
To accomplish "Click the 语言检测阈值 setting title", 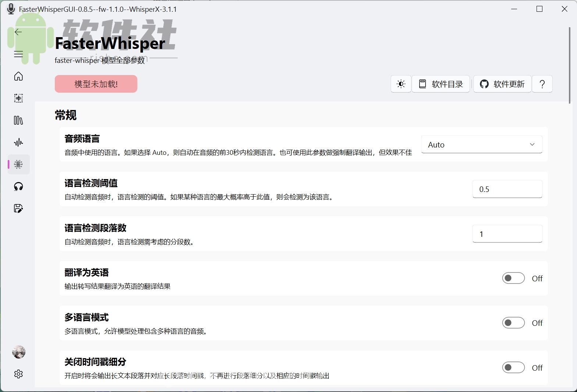I will [x=91, y=183].
